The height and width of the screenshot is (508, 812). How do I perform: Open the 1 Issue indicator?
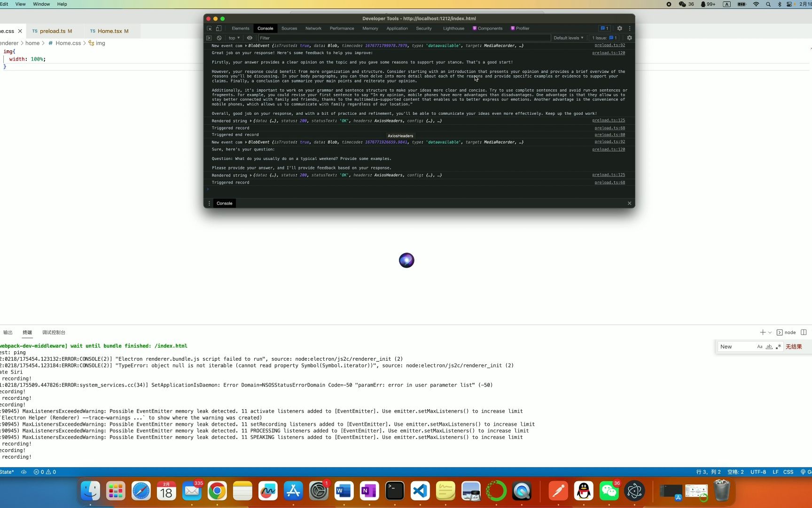coord(604,38)
